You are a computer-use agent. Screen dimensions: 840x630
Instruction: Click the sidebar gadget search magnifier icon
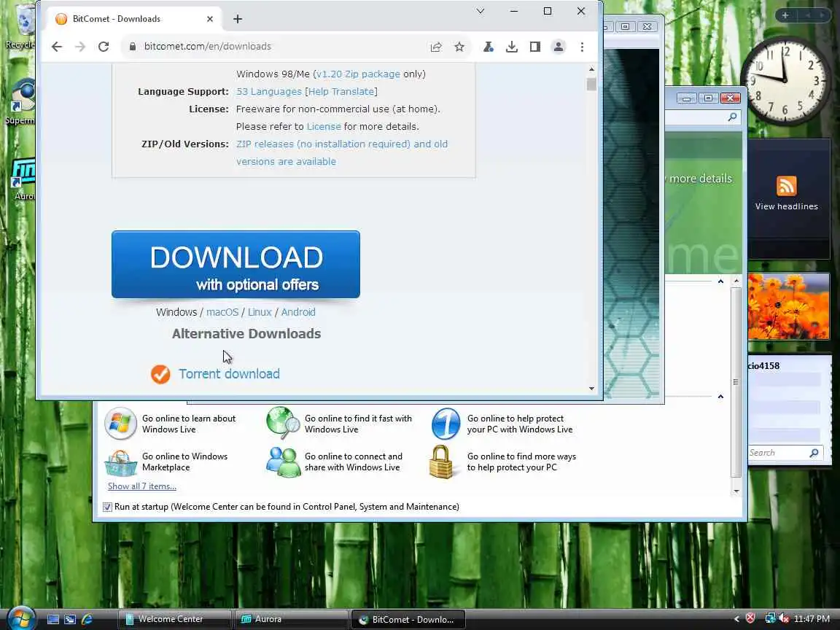click(x=814, y=453)
